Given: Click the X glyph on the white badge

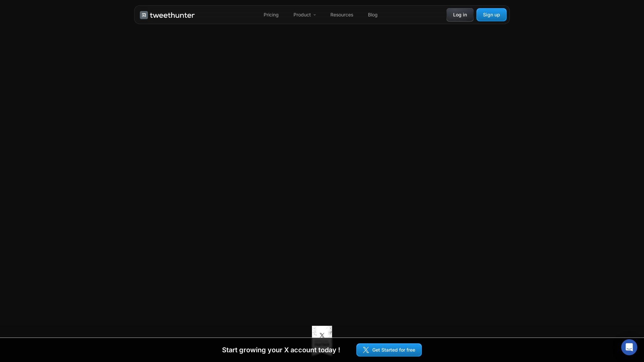Looking at the screenshot, I should [x=322, y=335].
